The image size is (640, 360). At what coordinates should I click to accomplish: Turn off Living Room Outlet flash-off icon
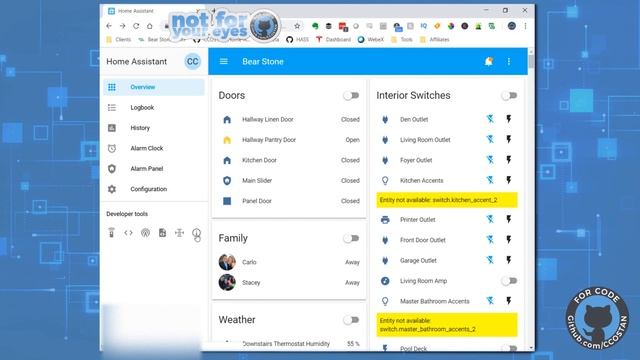click(490, 139)
